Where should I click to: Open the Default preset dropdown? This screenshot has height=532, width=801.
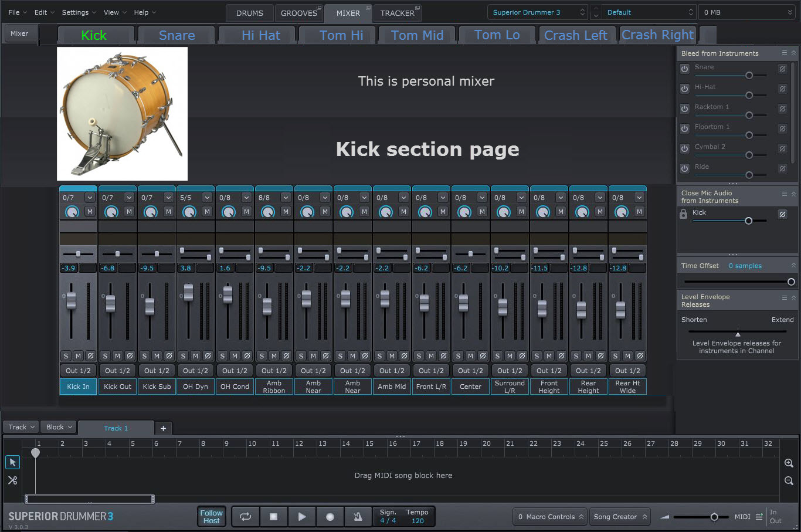[x=649, y=12]
